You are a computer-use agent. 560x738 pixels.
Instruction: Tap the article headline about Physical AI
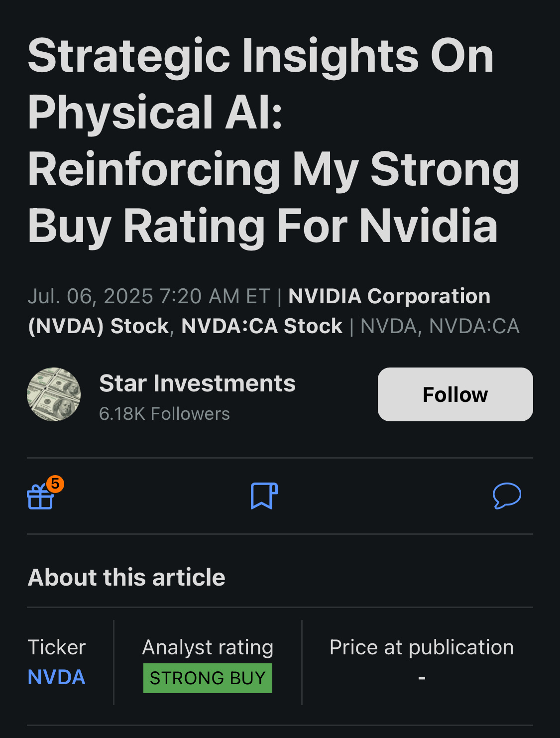tap(274, 141)
